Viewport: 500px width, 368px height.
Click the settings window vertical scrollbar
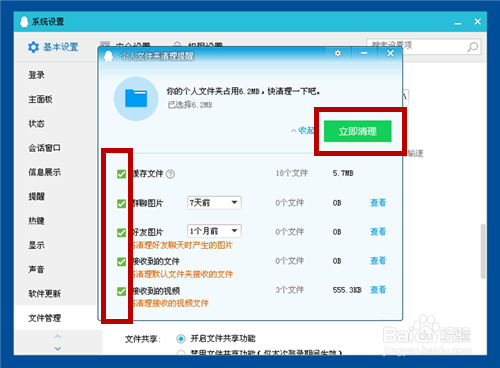click(x=483, y=251)
